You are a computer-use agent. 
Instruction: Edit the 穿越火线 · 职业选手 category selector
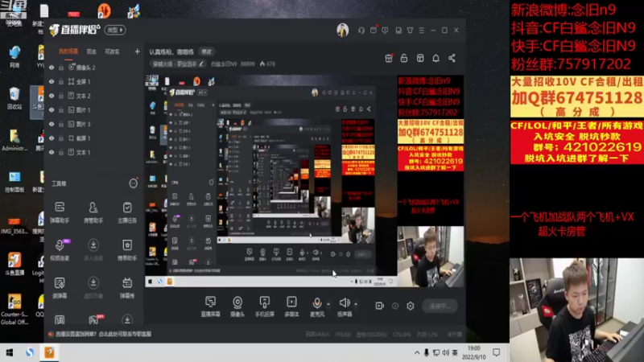coord(178,64)
